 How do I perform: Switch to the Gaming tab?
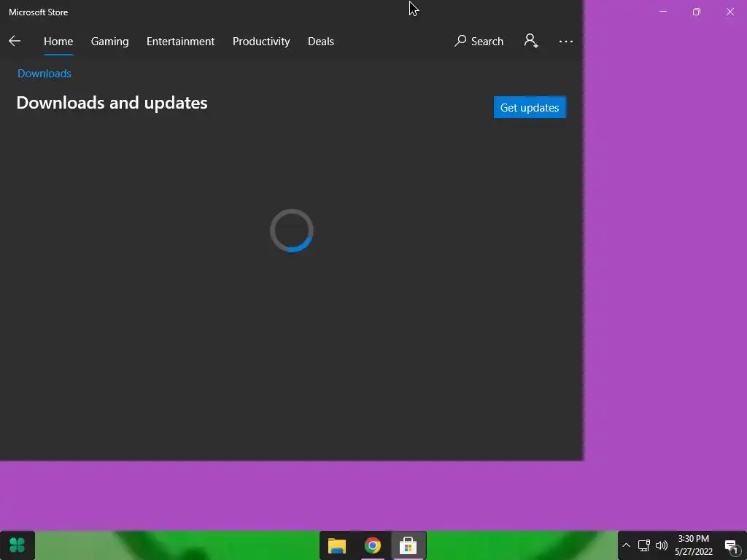click(109, 42)
